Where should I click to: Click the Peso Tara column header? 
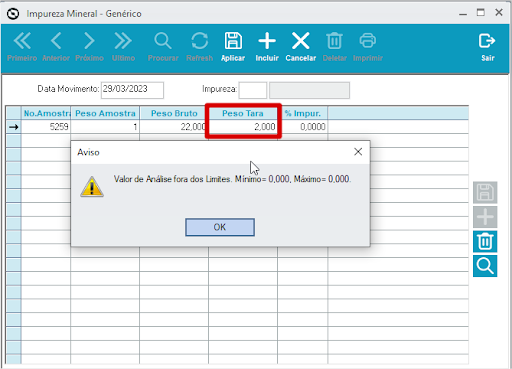[x=243, y=113]
